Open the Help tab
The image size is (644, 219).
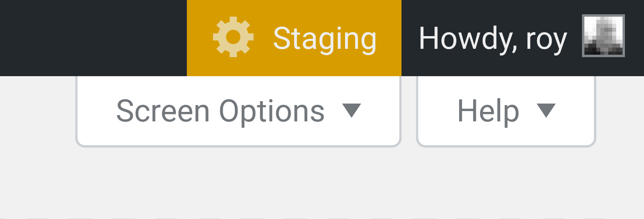(x=506, y=111)
